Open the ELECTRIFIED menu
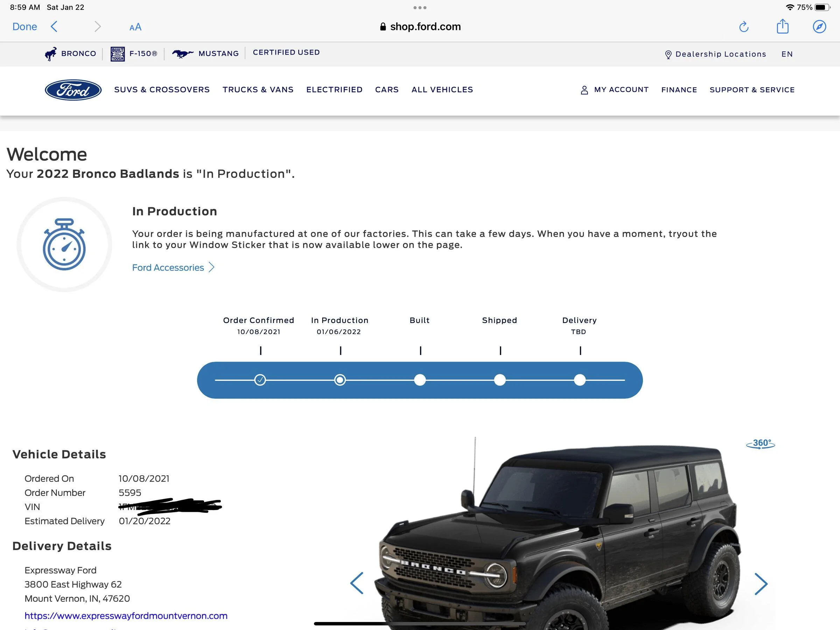840x630 pixels. tap(334, 90)
